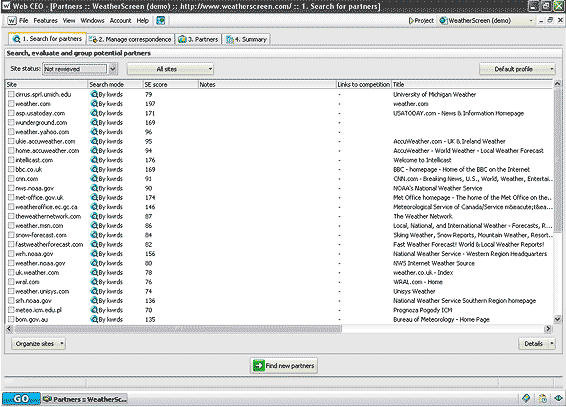The height and width of the screenshot is (407, 566).
Task: Switch to 4. Summary tab
Action: [246, 39]
